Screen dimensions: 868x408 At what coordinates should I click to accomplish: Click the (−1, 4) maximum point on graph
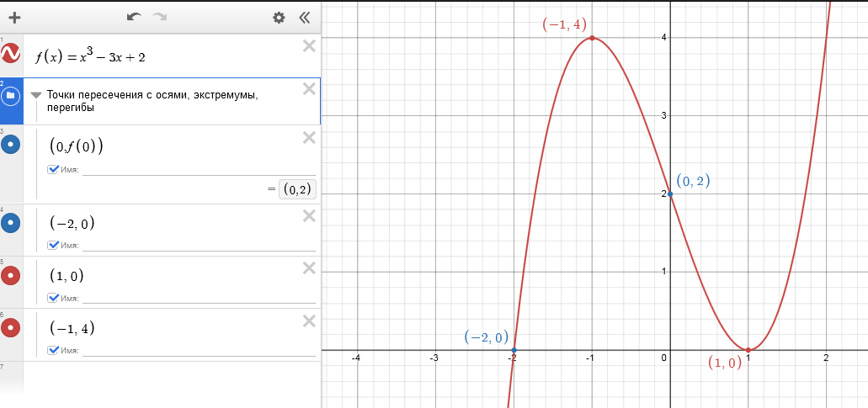(592, 38)
